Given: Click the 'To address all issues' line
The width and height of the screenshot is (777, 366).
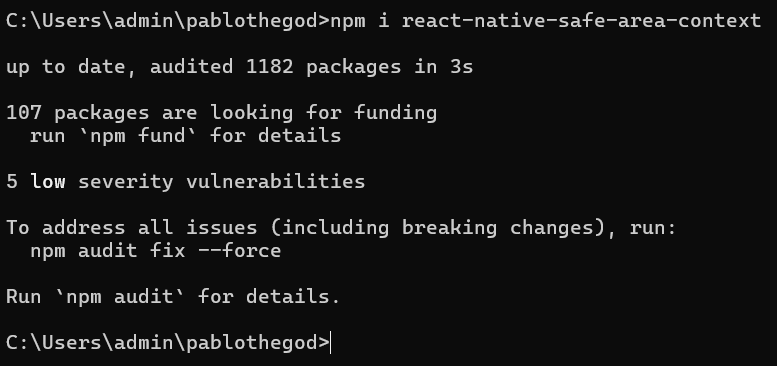Looking at the screenshot, I should coord(341,228).
